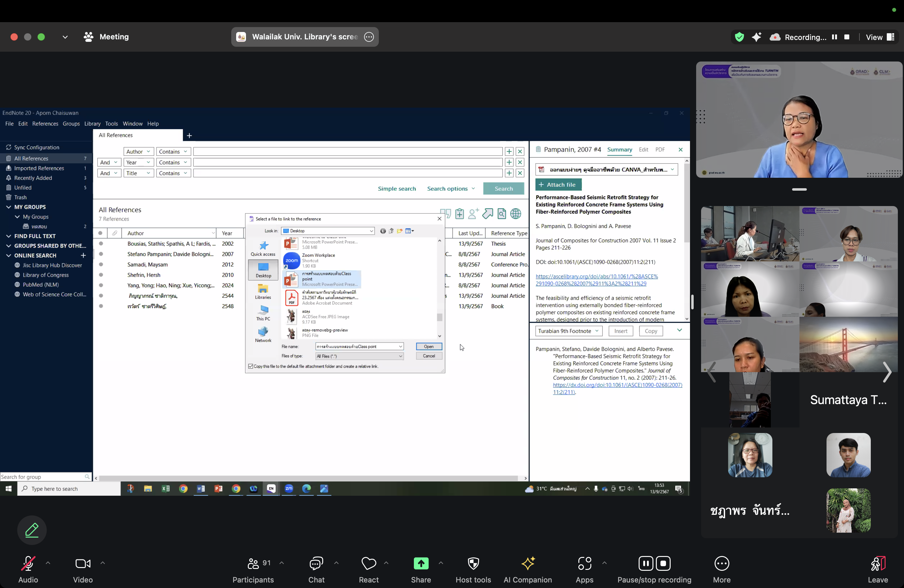Open the window dropdown chevron beside Meeting

pos(65,37)
